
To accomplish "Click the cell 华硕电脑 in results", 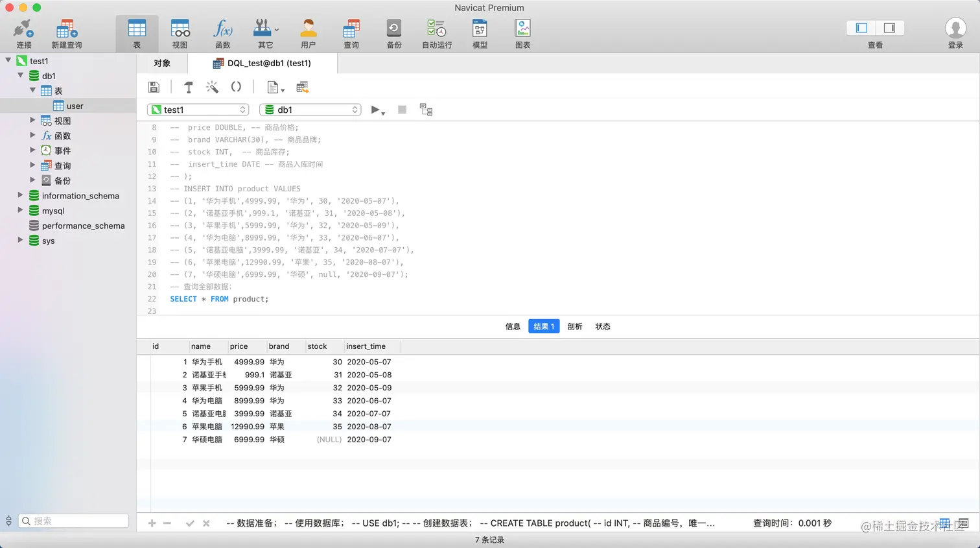I will pos(208,440).
